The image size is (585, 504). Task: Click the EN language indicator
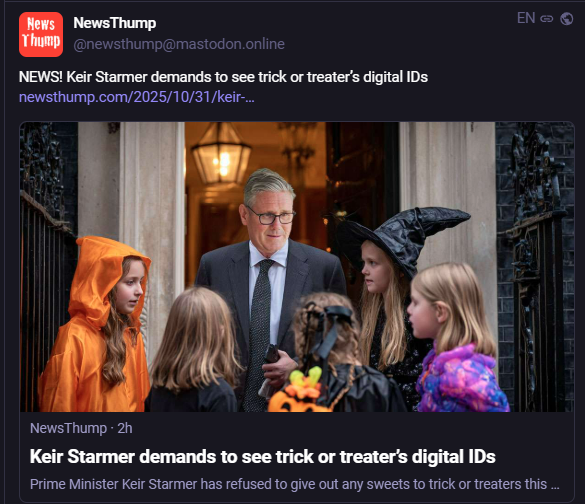pos(526,18)
